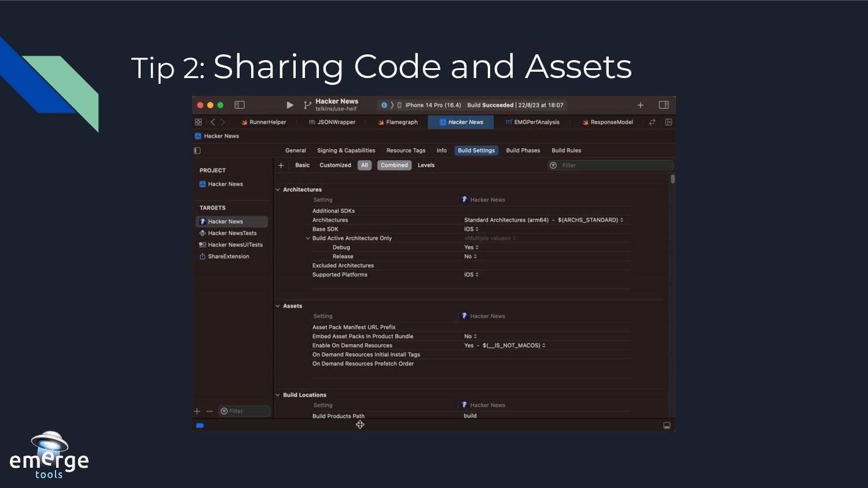Select the ShareExtension target
This screenshot has height=488, width=868.
tap(228, 257)
